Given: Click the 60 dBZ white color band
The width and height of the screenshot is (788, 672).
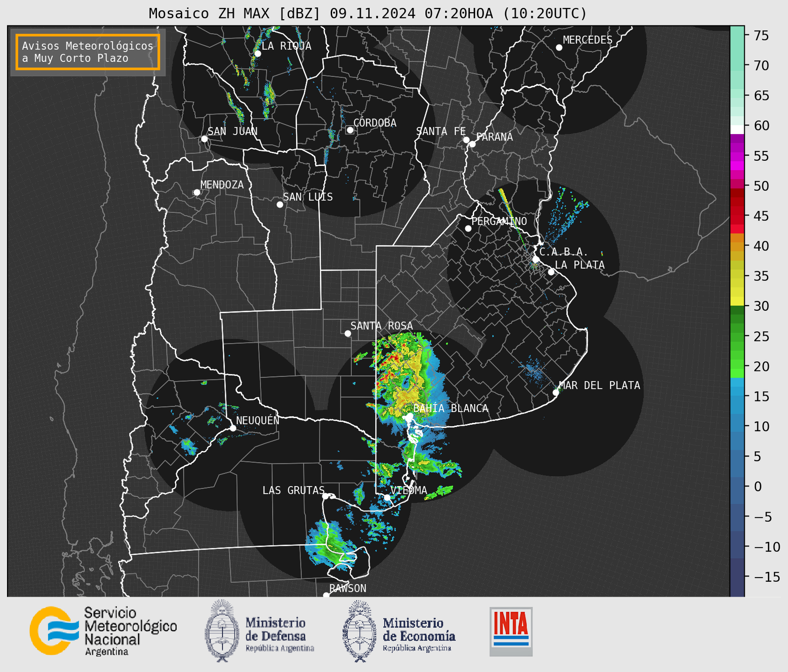Looking at the screenshot, I should pyautogui.click(x=737, y=129).
